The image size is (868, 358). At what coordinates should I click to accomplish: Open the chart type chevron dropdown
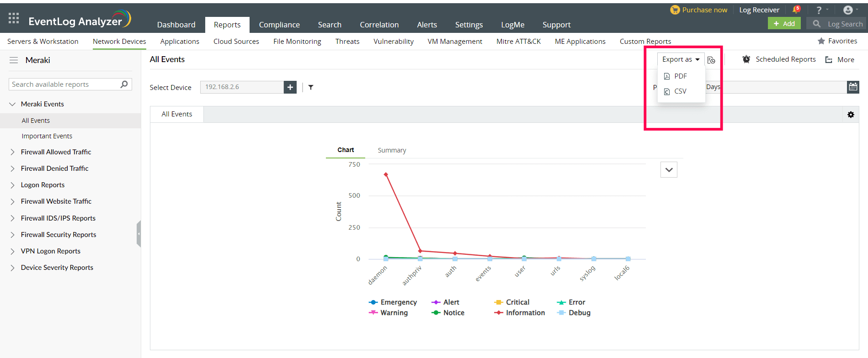(669, 170)
